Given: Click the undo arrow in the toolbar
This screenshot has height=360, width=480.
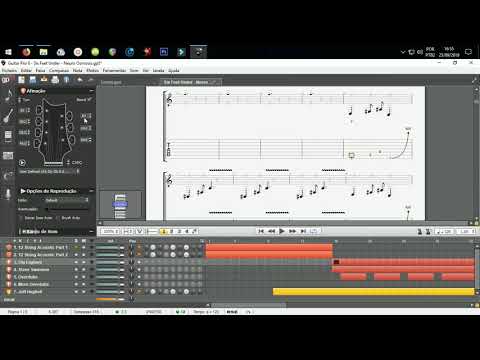Looking at the screenshot, I should pyautogui.click(x=80, y=80).
